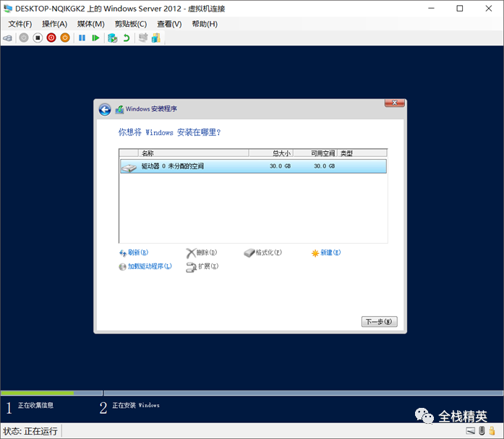Click the keyboard icon in the status bar
Screen dimensions: 504x439
470,430
